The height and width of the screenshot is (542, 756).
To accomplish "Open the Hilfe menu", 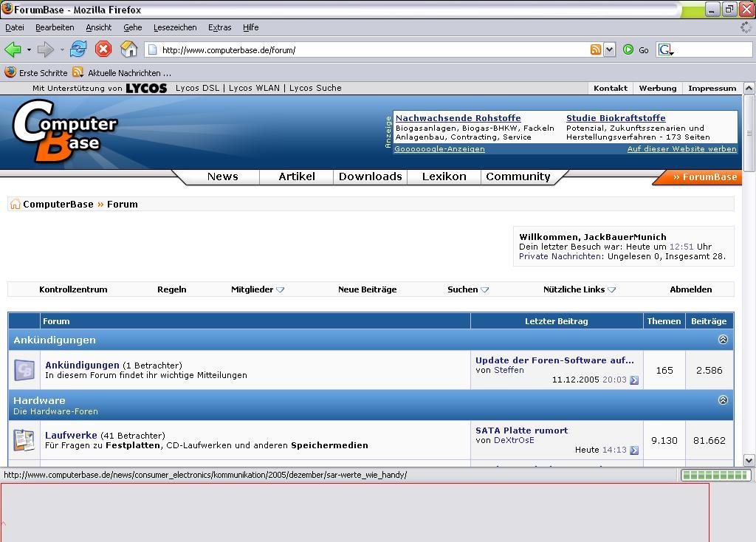I will [251, 27].
